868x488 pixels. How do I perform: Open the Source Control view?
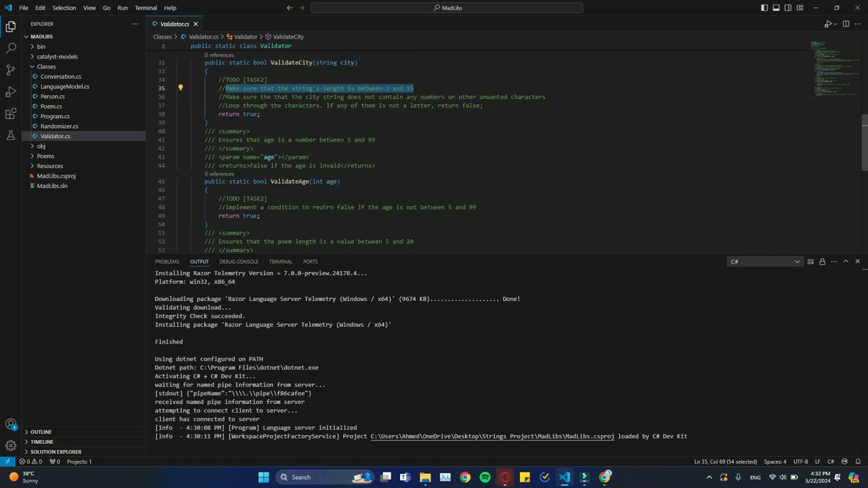point(11,70)
